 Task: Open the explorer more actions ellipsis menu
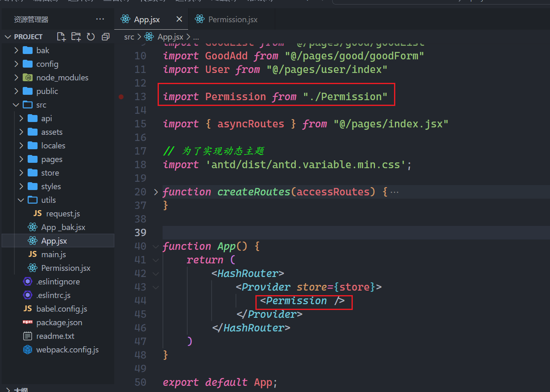[x=100, y=19]
